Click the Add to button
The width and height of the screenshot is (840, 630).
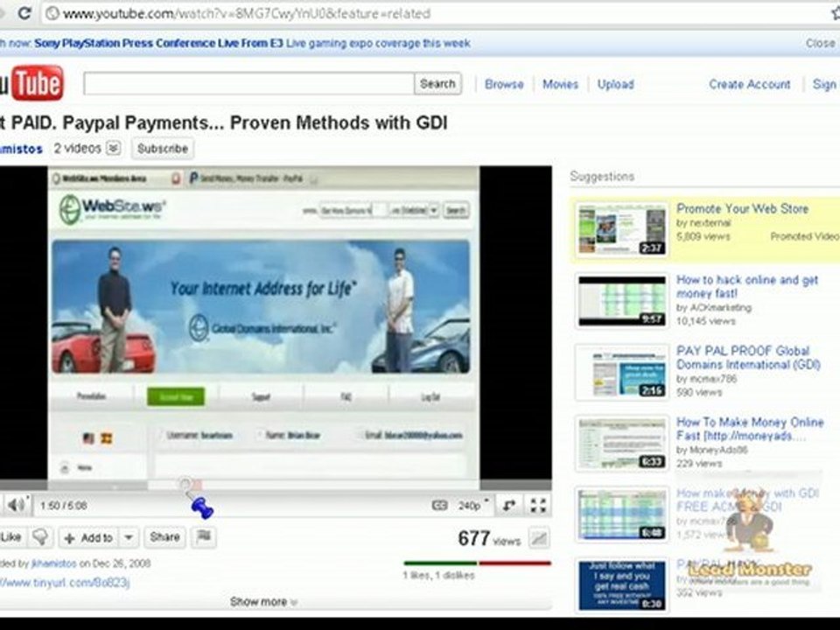(x=89, y=537)
